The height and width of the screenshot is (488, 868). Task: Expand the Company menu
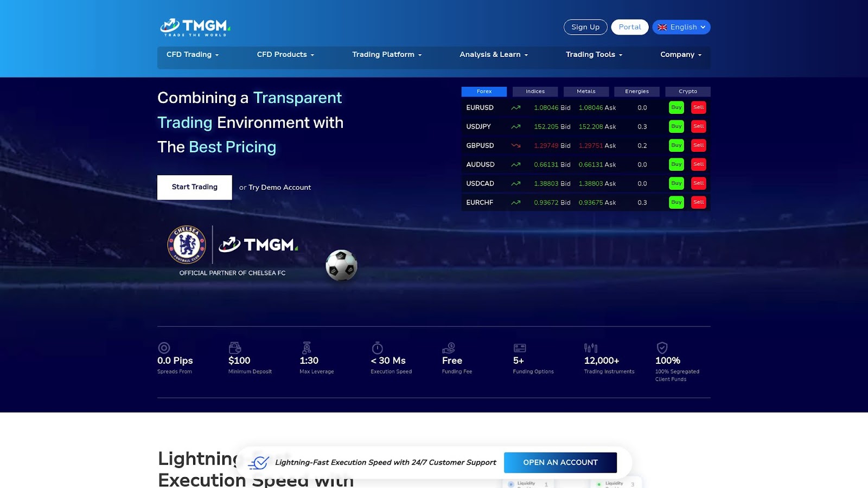[x=681, y=55]
